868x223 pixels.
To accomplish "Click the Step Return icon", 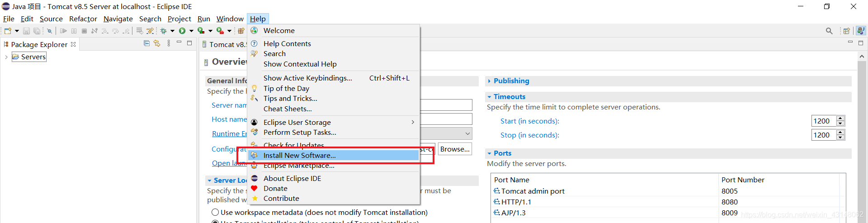I will (126, 31).
